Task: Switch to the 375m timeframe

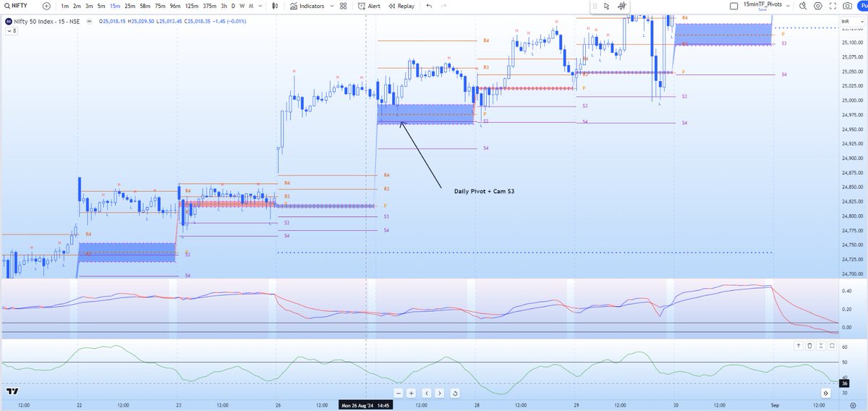Action: (x=210, y=6)
